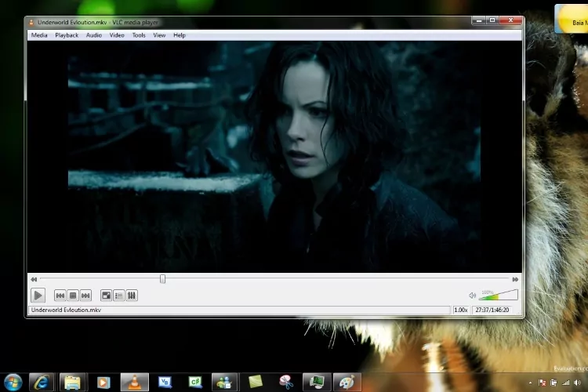Open Sticky Notes taskbar icon
The height and width of the screenshot is (392, 588).
(256, 383)
